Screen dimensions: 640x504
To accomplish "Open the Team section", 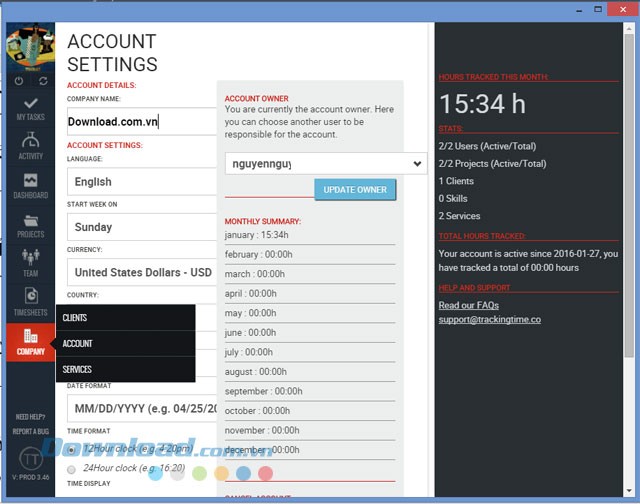I will click(x=30, y=263).
